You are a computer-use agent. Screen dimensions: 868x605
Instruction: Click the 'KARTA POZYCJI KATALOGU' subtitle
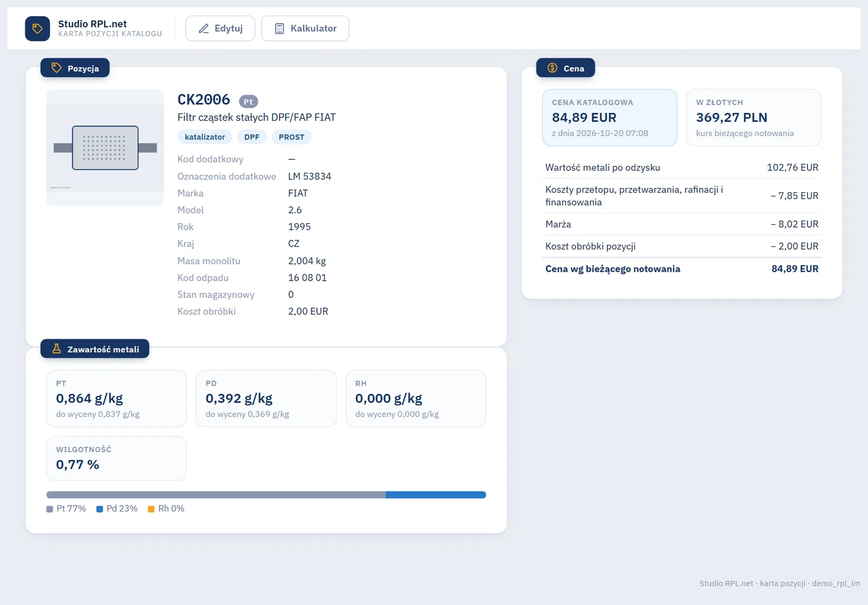tap(110, 34)
